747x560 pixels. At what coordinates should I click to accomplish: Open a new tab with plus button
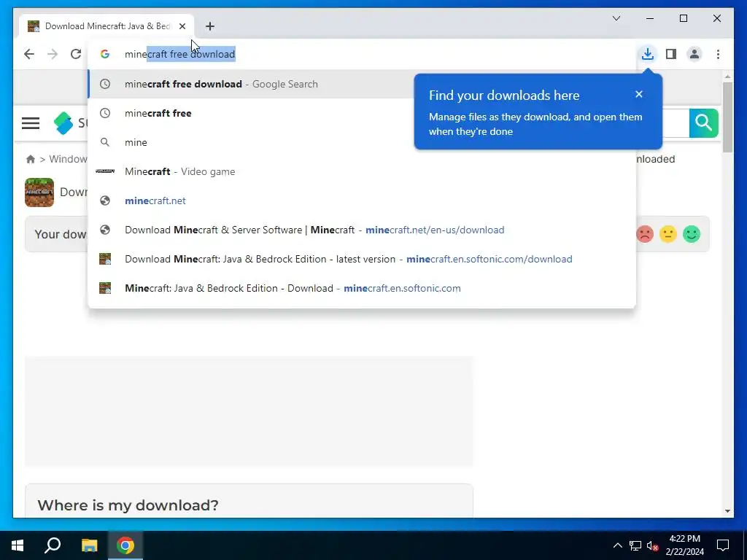pos(210,26)
